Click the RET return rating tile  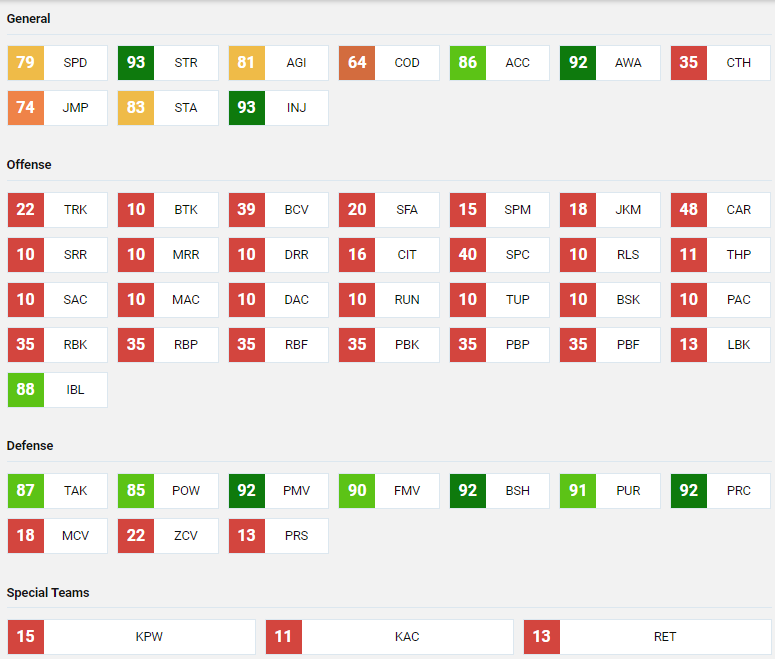point(647,637)
